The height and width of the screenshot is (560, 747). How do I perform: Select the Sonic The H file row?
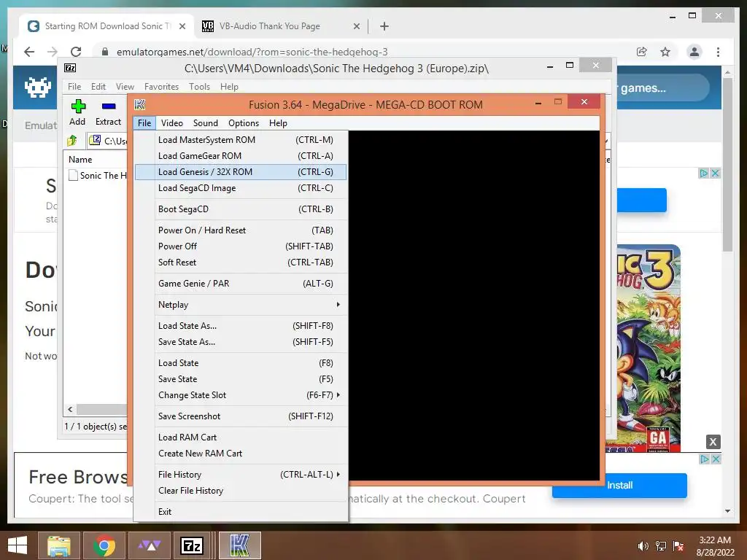(98, 175)
